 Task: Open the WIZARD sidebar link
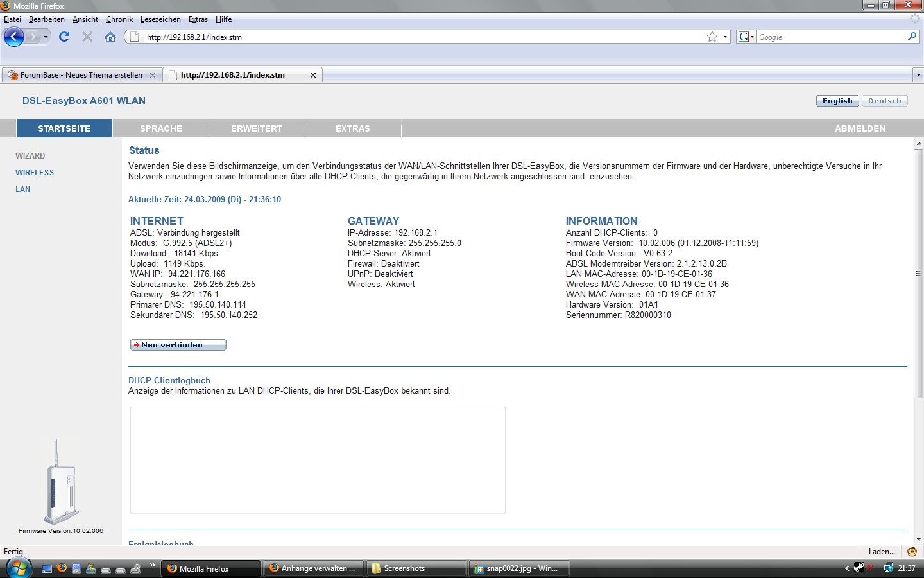pos(30,156)
